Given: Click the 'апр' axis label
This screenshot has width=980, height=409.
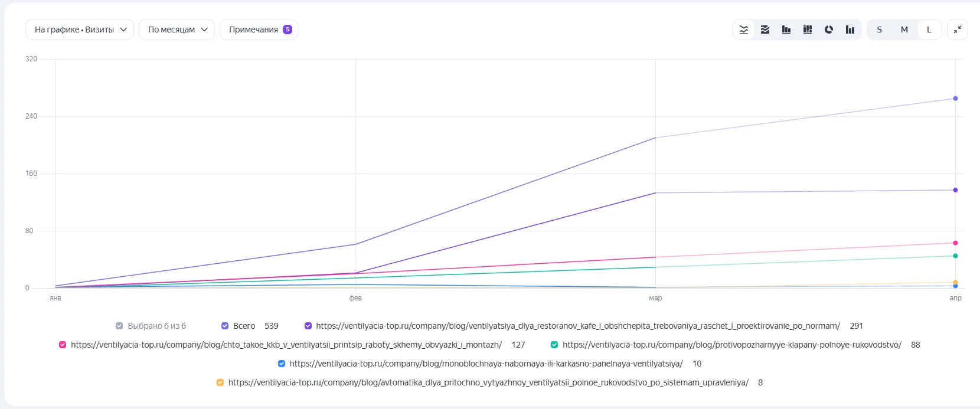Looking at the screenshot, I should click(955, 298).
